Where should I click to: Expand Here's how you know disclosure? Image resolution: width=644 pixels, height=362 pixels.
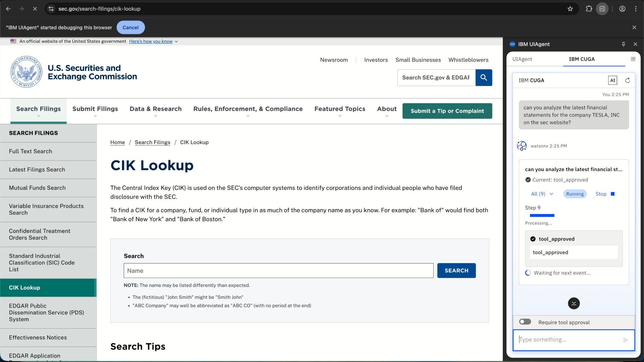pos(153,41)
